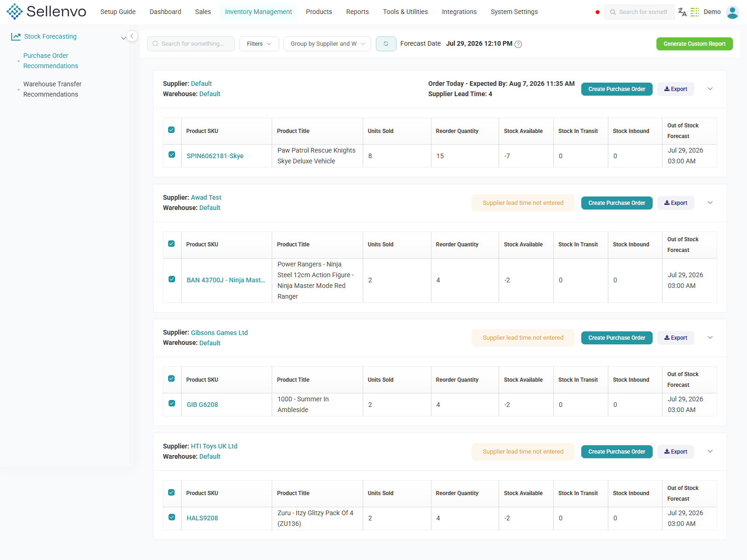Open the Gibsons Games Ltd supplier link

coord(219,333)
